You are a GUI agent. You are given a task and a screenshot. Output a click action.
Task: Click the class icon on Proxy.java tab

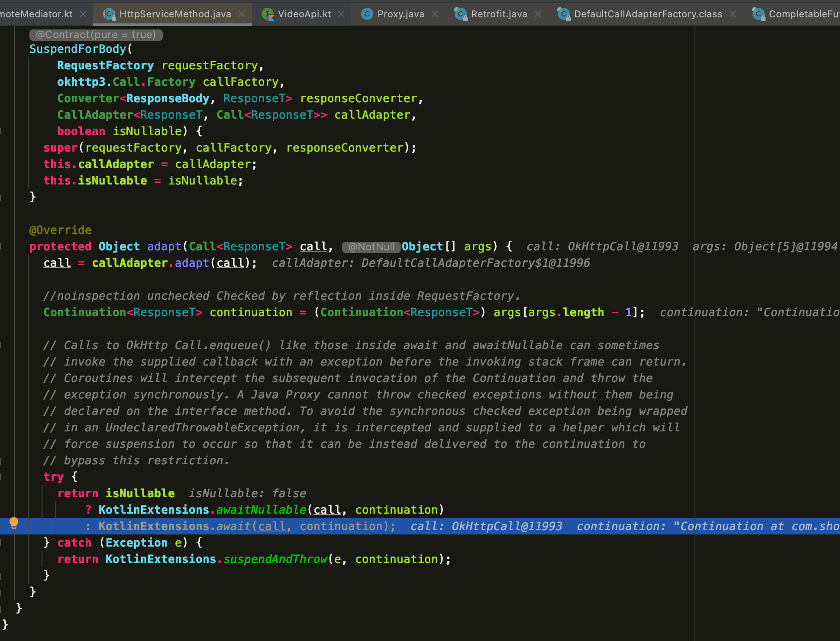pyautogui.click(x=367, y=14)
